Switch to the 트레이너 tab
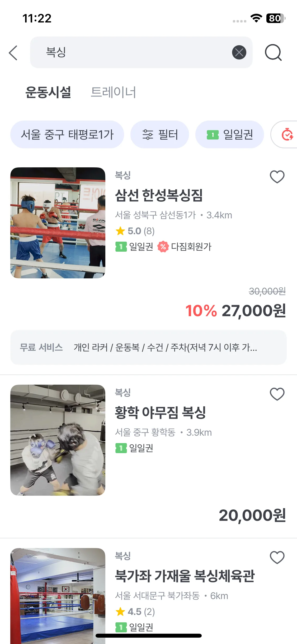Viewport: 297px width, 644px height. 113,92
